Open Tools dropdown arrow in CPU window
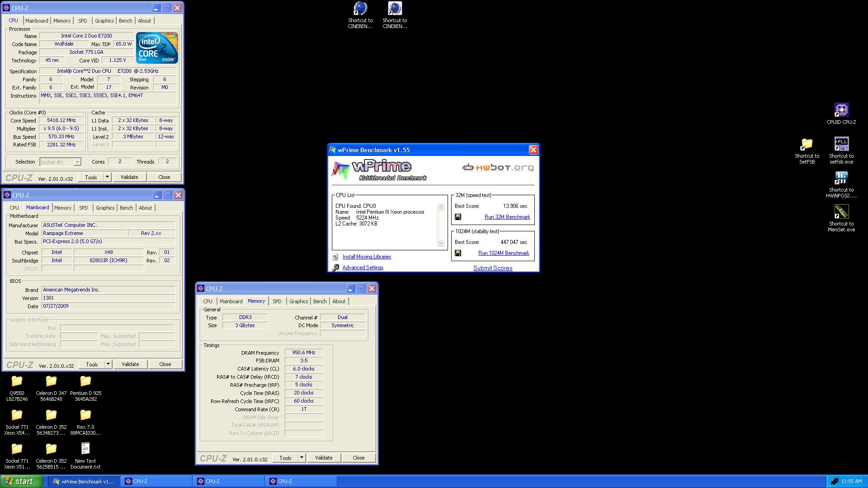868x488 pixels. click(x=108, y=177)
